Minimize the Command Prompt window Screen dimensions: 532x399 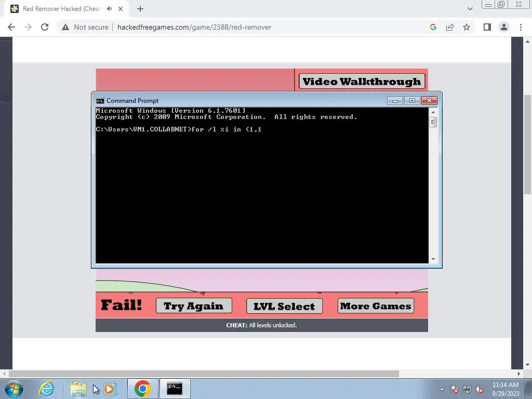coord(395,101)
